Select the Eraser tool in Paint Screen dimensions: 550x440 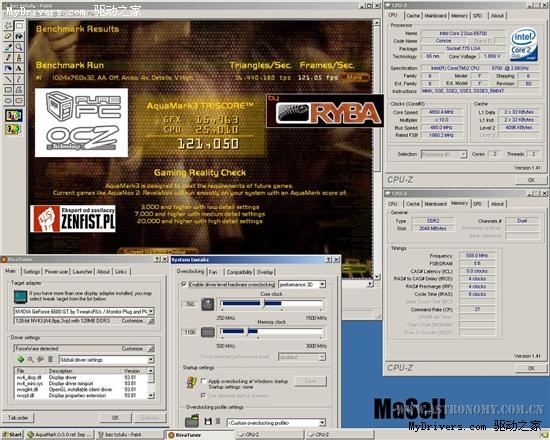8,36
